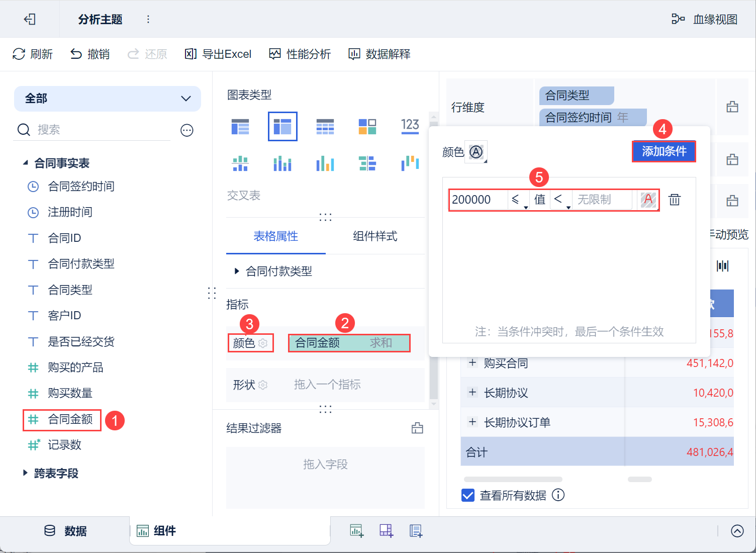Viewport: 756px width, 553px height.
Task: Open the < operator dropdown
Action: pyautogui.click(x=561, y=200)
